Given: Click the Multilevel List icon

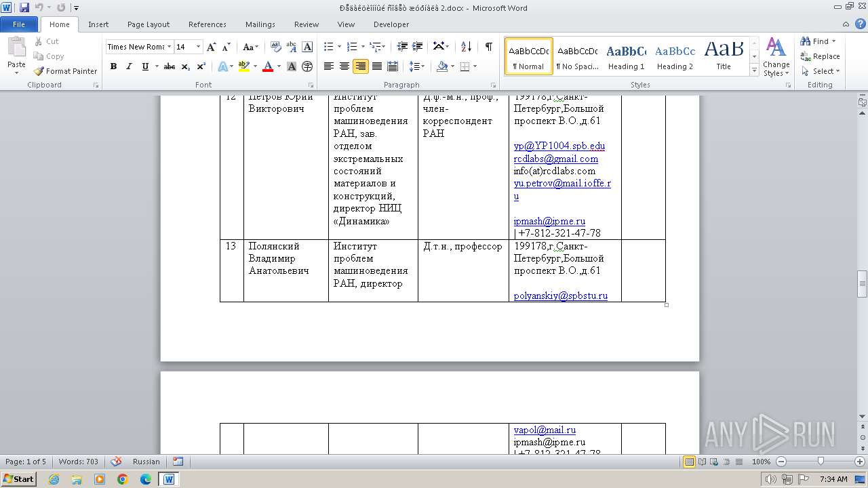Looking at the screenshot, I should click(x=375, y=47).
